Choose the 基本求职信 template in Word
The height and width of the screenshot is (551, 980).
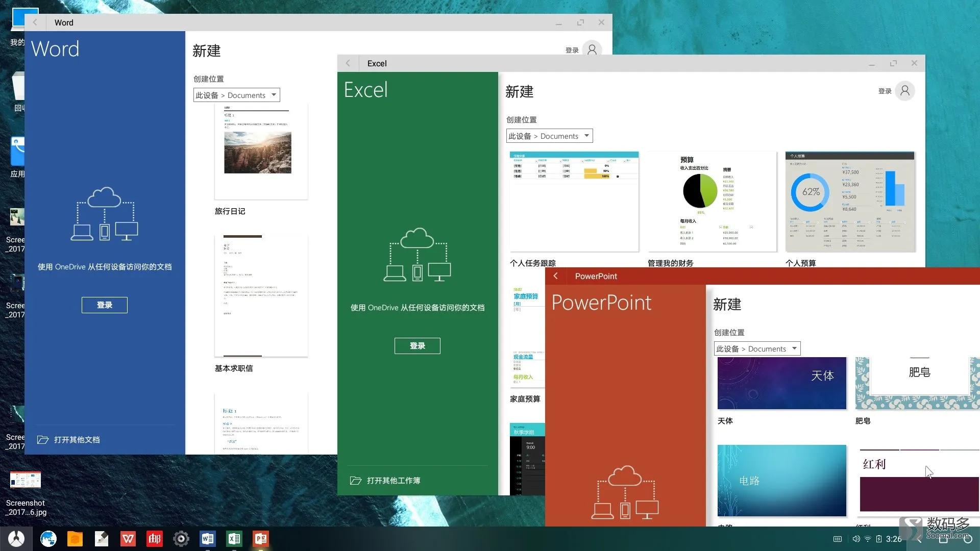pyautogui.click(x=261, y=296)
